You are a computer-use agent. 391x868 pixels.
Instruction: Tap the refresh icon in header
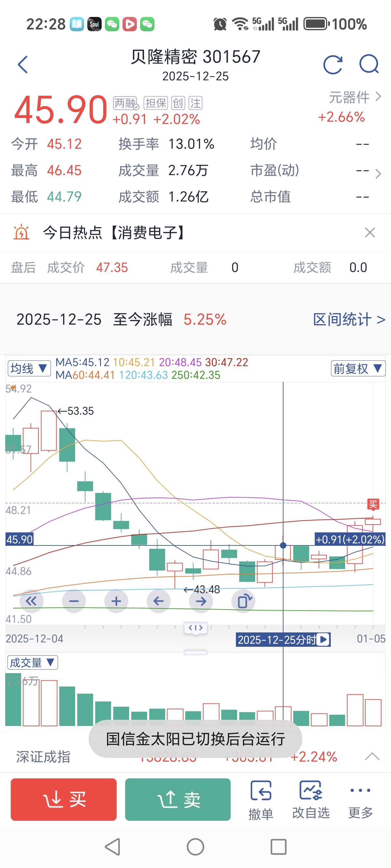[333, 65]
